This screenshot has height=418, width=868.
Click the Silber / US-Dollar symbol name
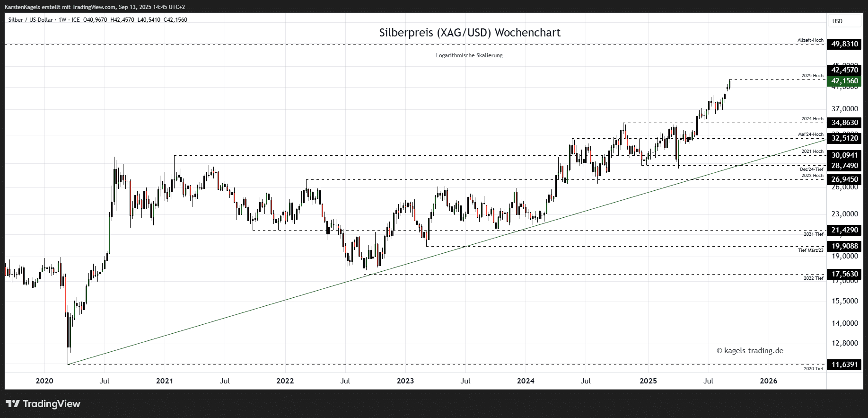pos(31,20)
